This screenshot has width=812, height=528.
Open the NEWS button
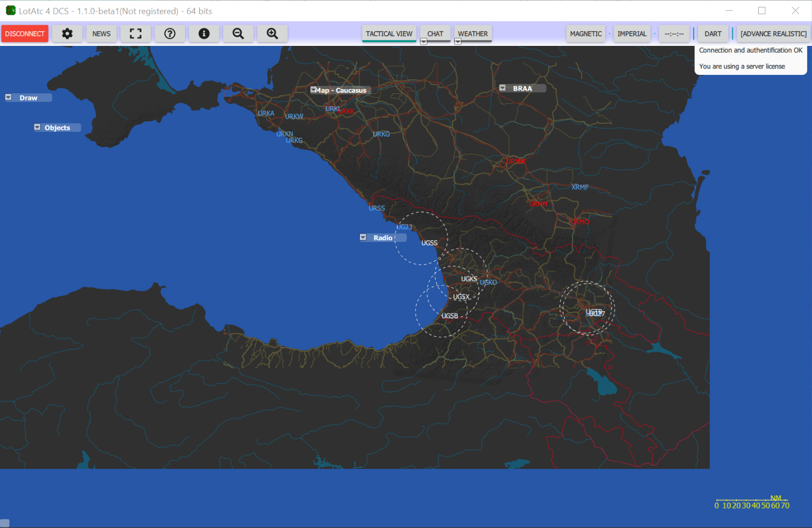[x=101, y=34]
